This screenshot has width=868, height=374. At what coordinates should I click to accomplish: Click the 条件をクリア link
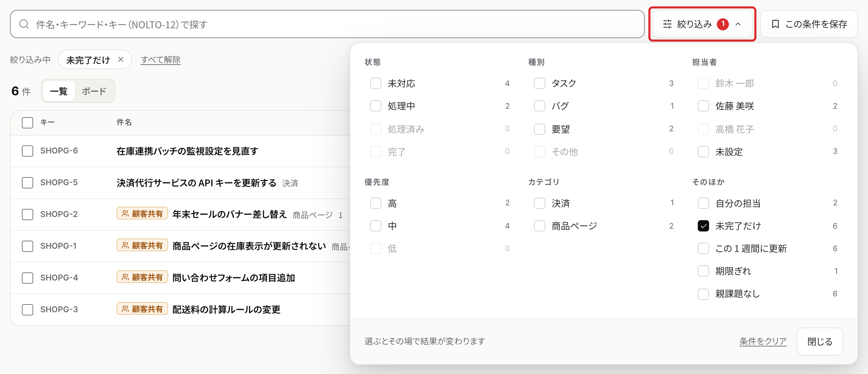[763, 341]
